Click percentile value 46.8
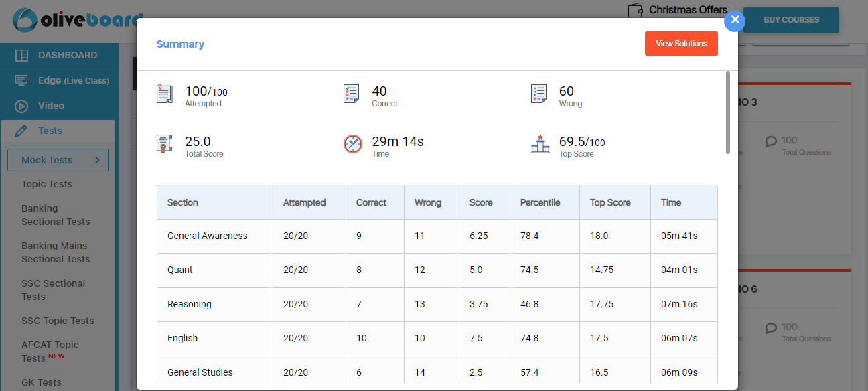 529,304
